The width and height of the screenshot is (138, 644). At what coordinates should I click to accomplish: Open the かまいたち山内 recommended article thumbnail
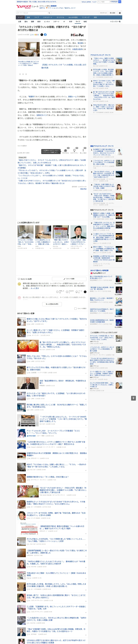point(78,232)
